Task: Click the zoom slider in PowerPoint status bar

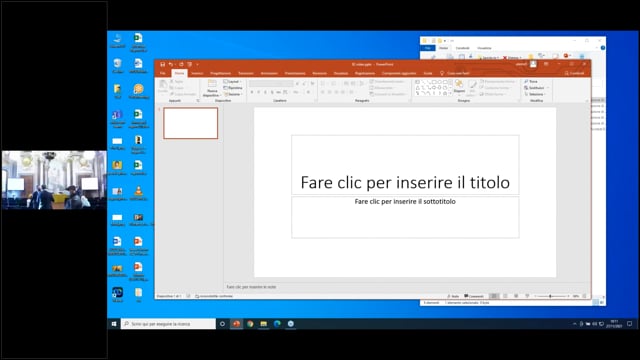Action: 551,296
